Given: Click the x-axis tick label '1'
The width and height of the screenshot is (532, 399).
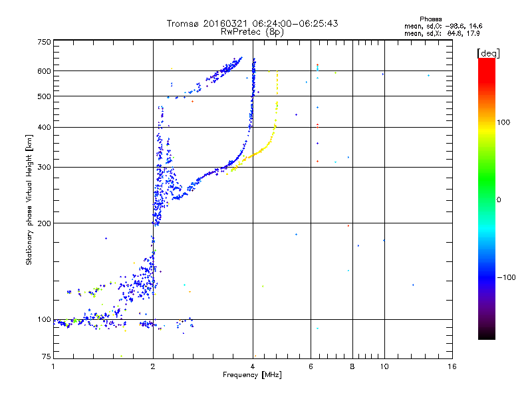Looking at the screenshot, I should (x=53, y=366).
